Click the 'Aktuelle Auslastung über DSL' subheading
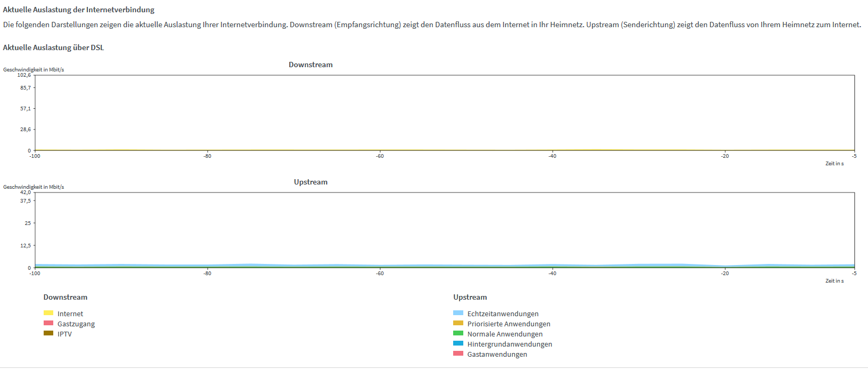Viewport: 868px width, 369px height. point(54,47)
